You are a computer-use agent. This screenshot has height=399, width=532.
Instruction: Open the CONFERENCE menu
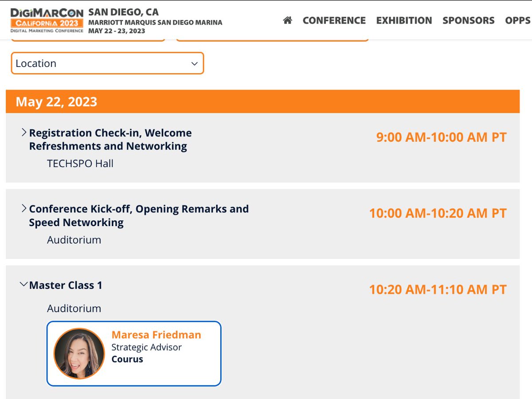pos(334,20)
